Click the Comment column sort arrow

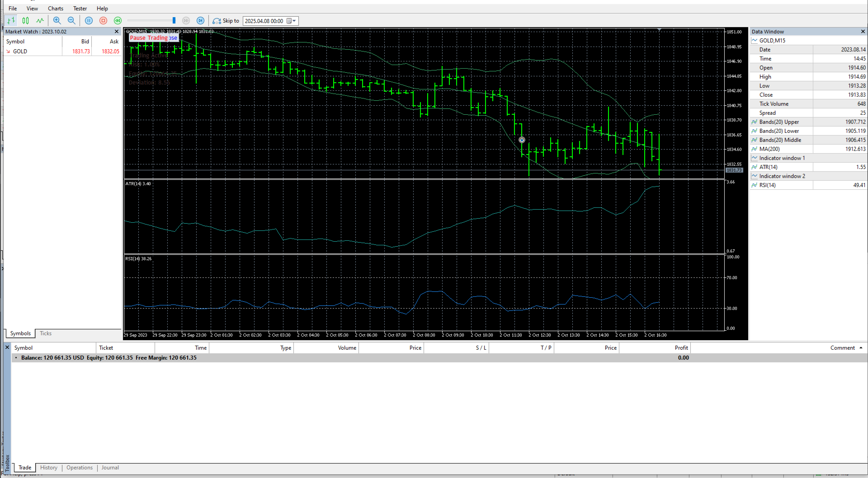click(861, 348)
